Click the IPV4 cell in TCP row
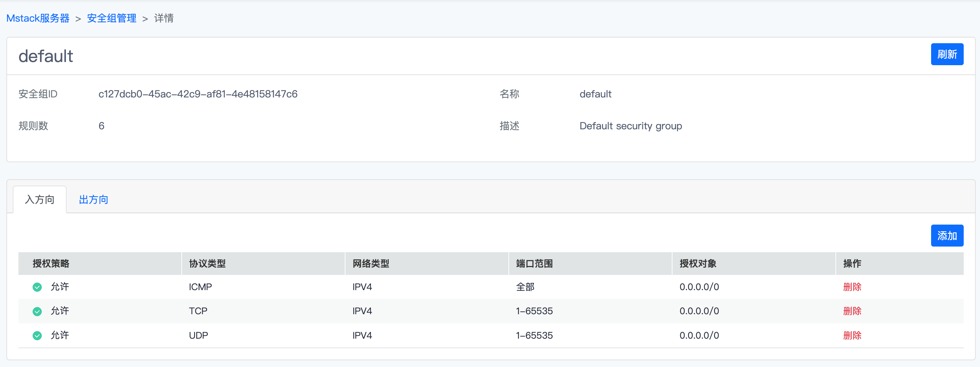 coord(362,311)
